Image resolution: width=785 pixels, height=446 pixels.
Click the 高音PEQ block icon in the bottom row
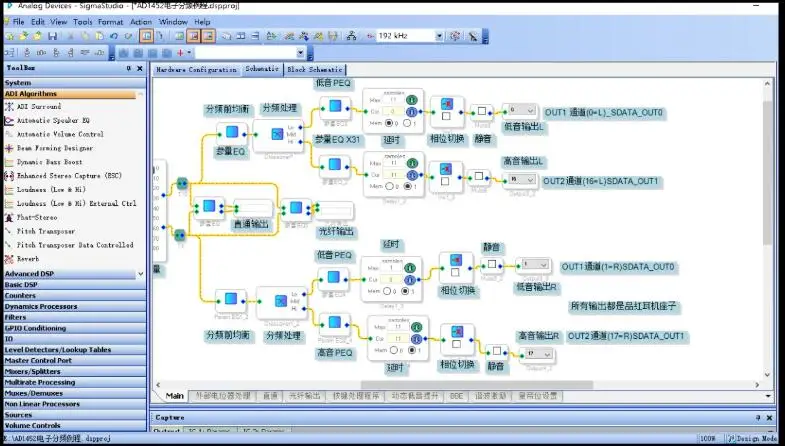[x=334, y=322]
